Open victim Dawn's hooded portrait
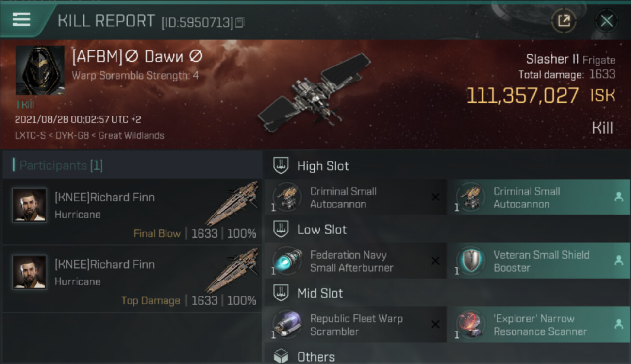The height and width of the screenshot is (364, 631). coord(40,70)
